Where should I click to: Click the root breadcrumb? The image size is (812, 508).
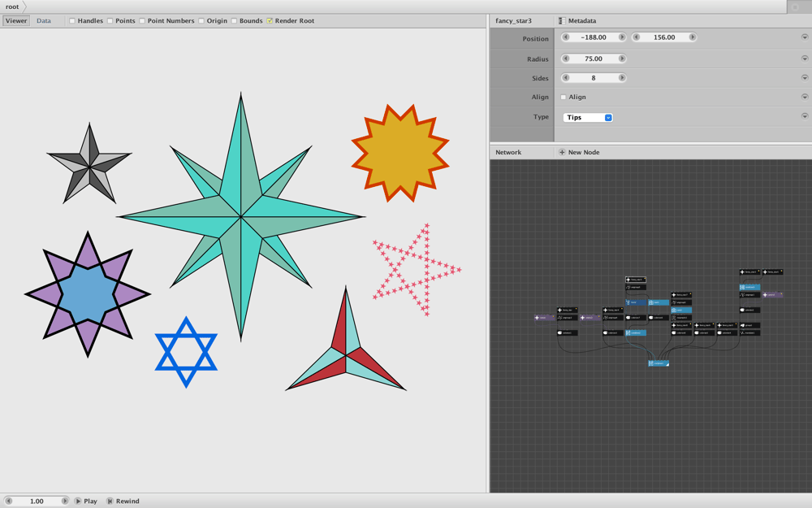(x=12, y=7)
